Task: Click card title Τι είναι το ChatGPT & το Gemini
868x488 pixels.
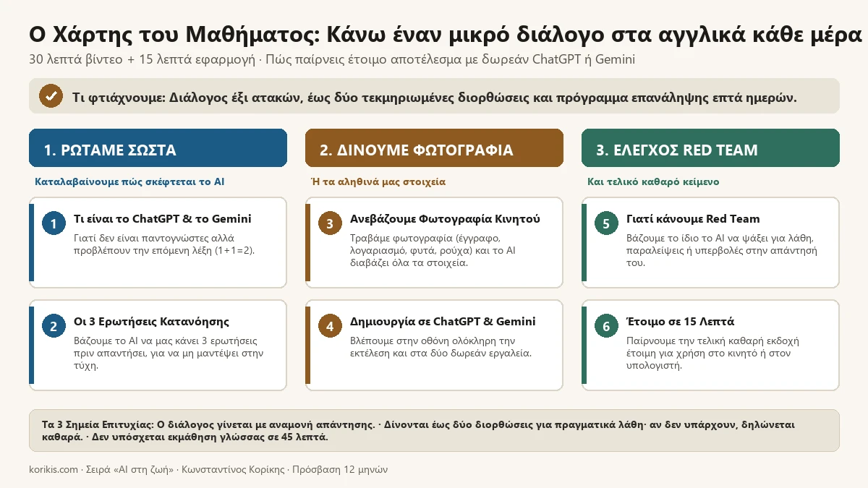Action: [x=163, y=219]
